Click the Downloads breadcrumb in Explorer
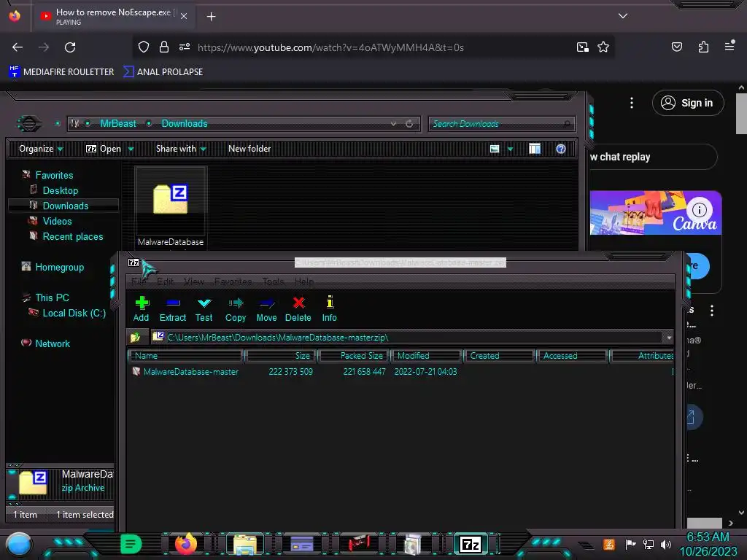The height and width of the screenshot is (560, 747). coord(185,124)
